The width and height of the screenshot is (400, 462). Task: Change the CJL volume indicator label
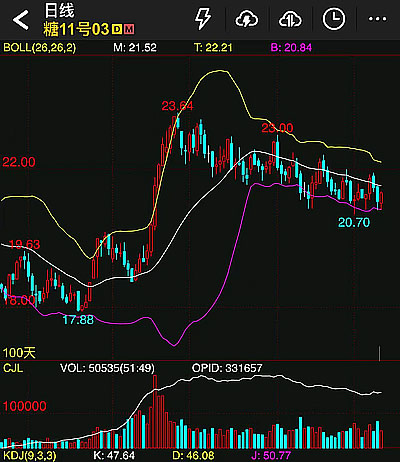coord(13,368)
